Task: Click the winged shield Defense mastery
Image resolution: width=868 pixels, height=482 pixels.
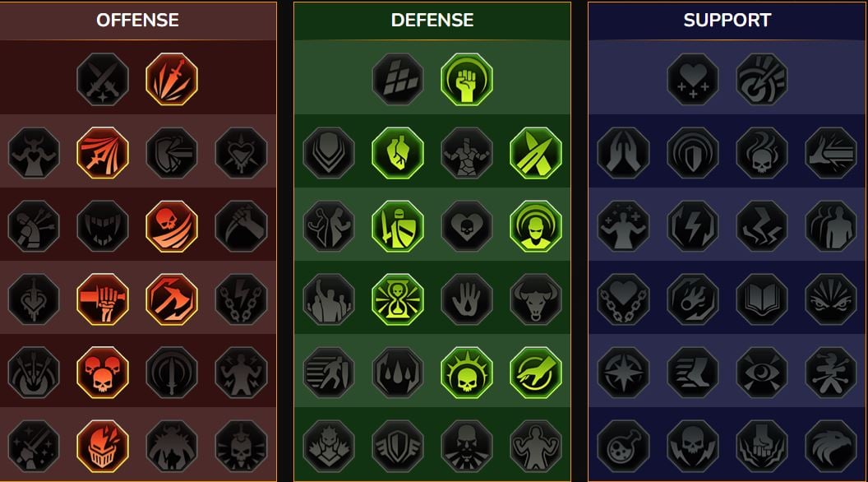Action: coord(398,446)
